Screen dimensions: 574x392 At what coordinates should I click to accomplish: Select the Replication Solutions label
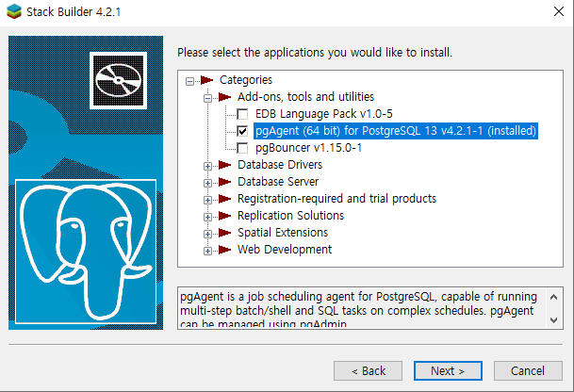coord(290,216)
